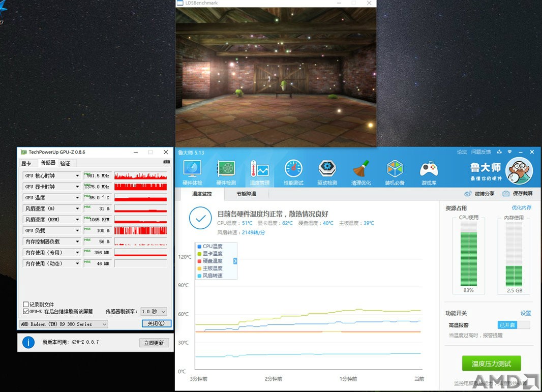This screenshot has width=542, height=392.
Task: Open the 内存控制器负载 sensor dropdown
Action: pos(77,242)
